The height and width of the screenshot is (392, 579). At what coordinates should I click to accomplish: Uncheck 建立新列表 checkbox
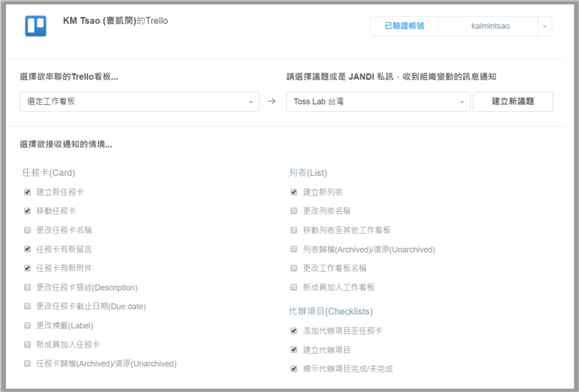click(x=294, y=192)
